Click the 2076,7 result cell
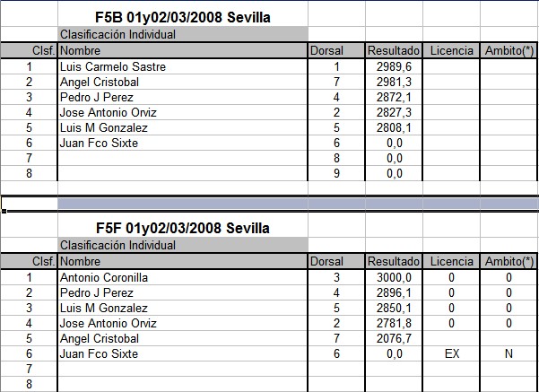Viewport: 539px width, 392px height. point(394,338)
